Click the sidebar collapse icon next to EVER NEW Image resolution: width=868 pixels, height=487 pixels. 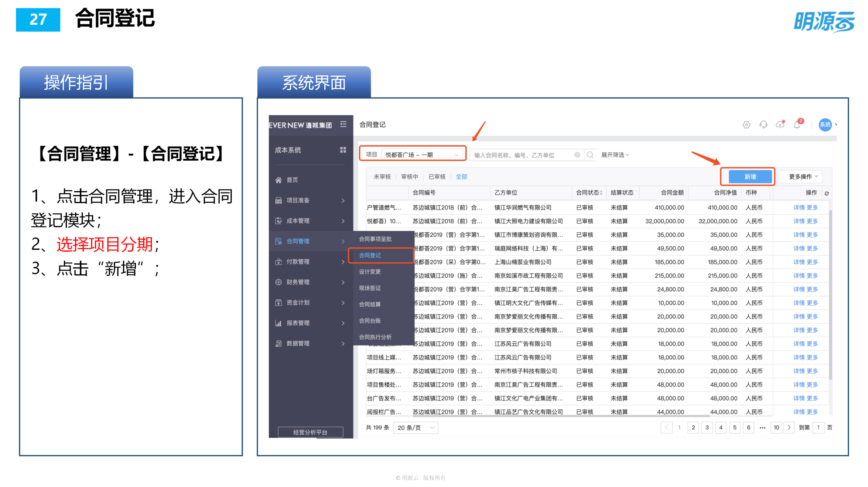pyautogui.click(x=343, y=125)
